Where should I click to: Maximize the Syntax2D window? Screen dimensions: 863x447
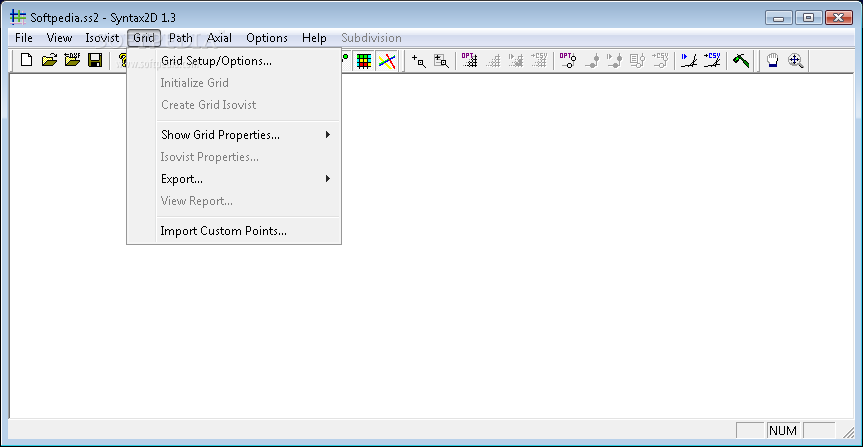(808, 18)
